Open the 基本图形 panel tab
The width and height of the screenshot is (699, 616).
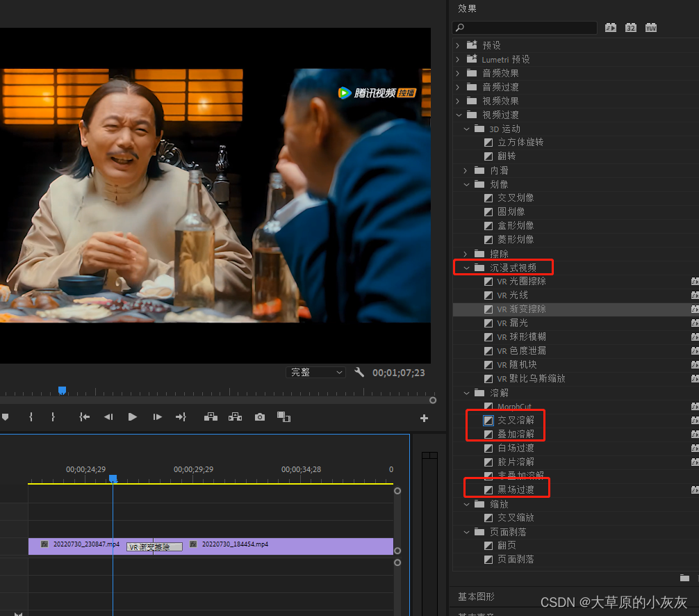pos(476,597)
